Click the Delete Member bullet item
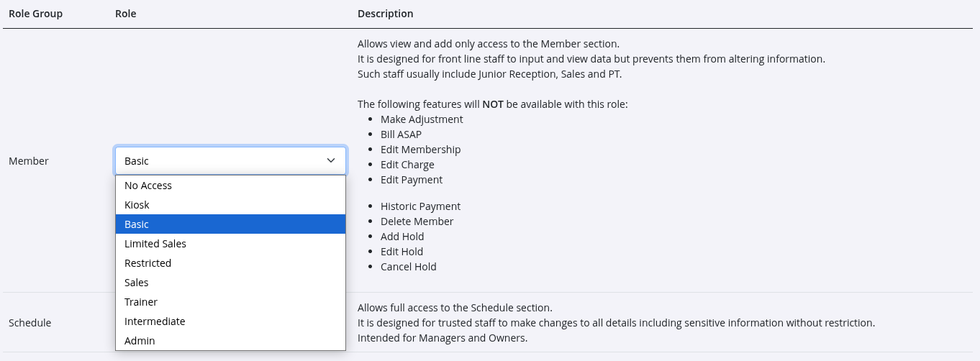Image resolution: width=980 pixels, height=361 pixels. [417, 221]
